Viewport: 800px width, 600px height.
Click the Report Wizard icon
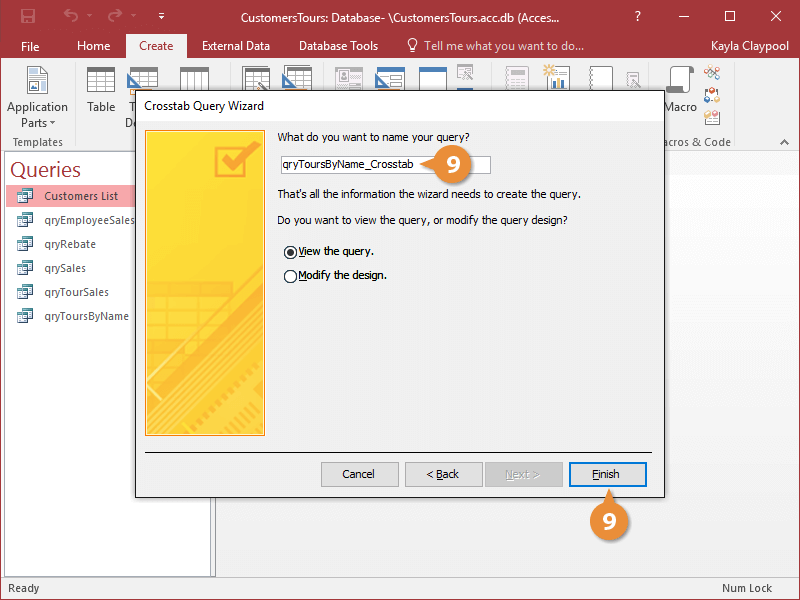(633, 80)
